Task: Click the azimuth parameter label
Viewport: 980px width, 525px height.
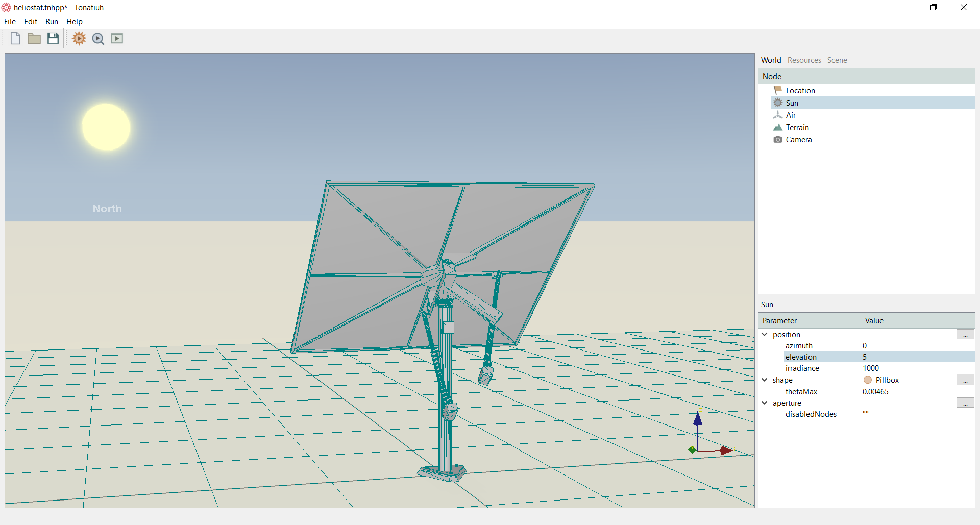Action: 799,345
